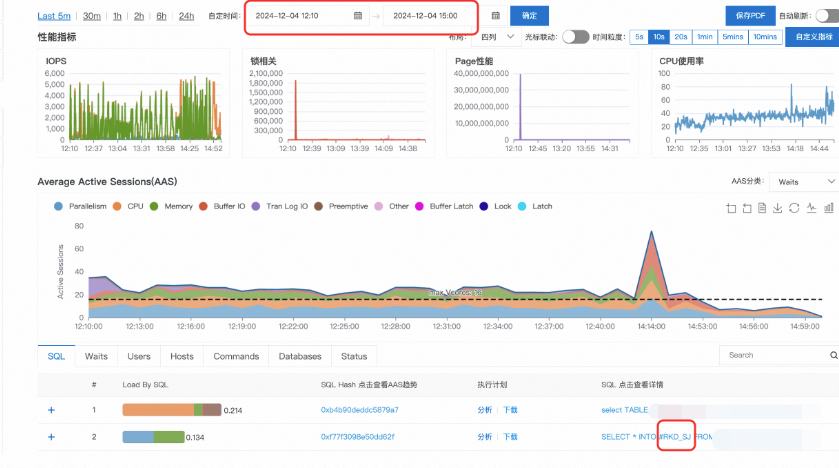Select the 10mins time granularity
This screenshot has width=839, height=468.
coord(765,37)
